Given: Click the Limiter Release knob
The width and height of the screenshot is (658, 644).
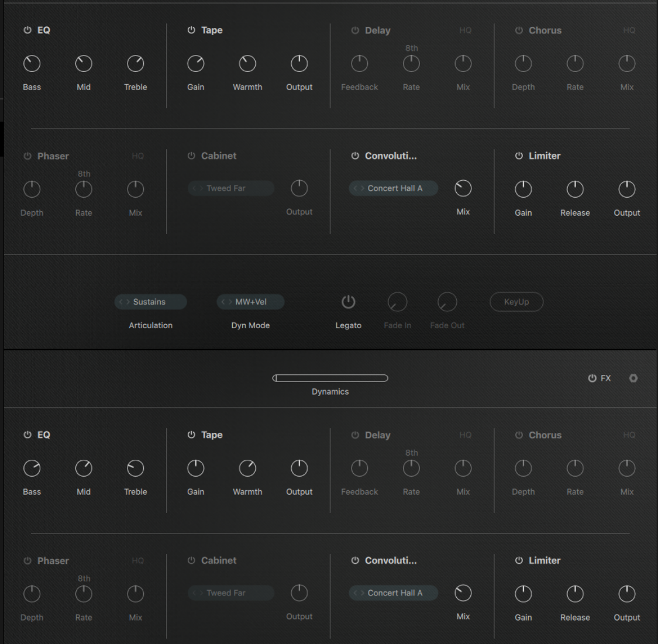Looking at the screenshot, I should (x=575, y=189).
